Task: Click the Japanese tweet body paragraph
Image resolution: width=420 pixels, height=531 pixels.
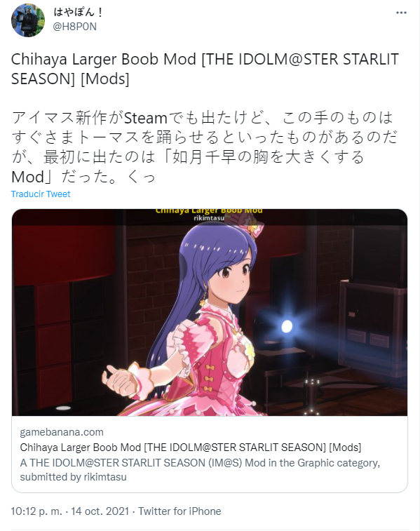Action: tap(204, 147)
